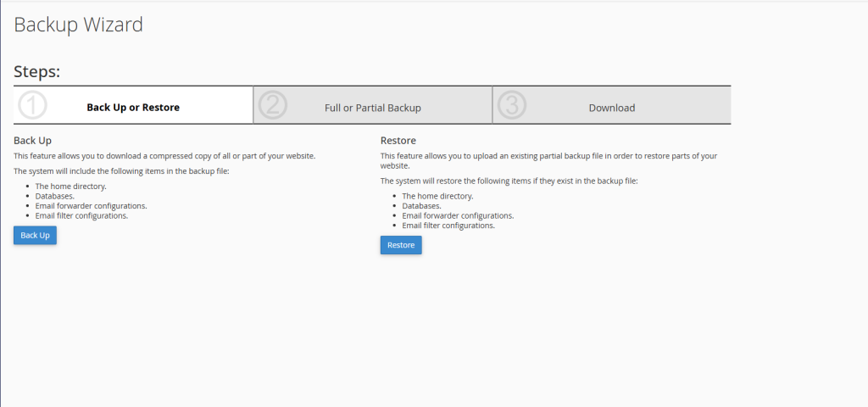Click 'Email forwarder configurations.' under Back Up
The width and height of the screenshot is (868, 407).
pyautogui.click(x=92, y=206)
